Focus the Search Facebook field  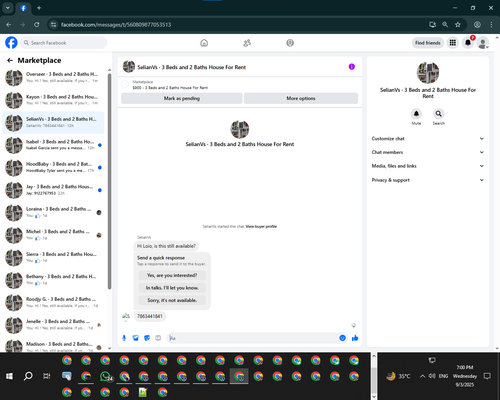click(64, 43)
